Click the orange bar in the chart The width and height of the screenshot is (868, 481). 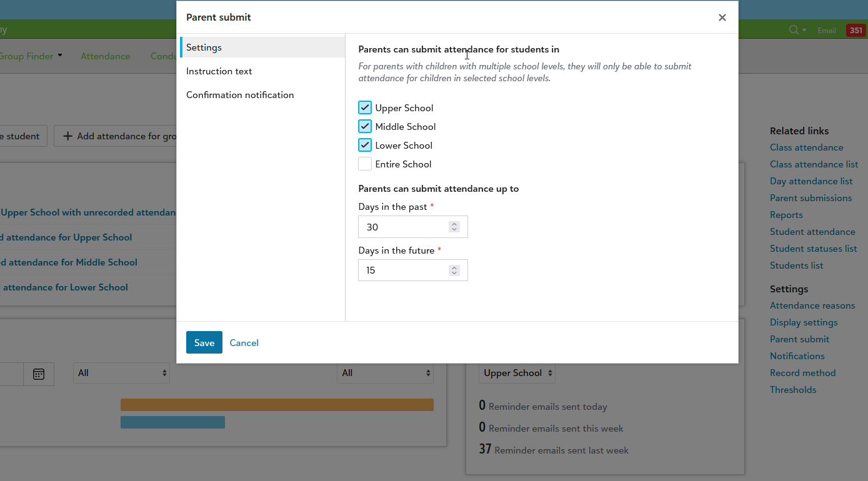[277, 405]
